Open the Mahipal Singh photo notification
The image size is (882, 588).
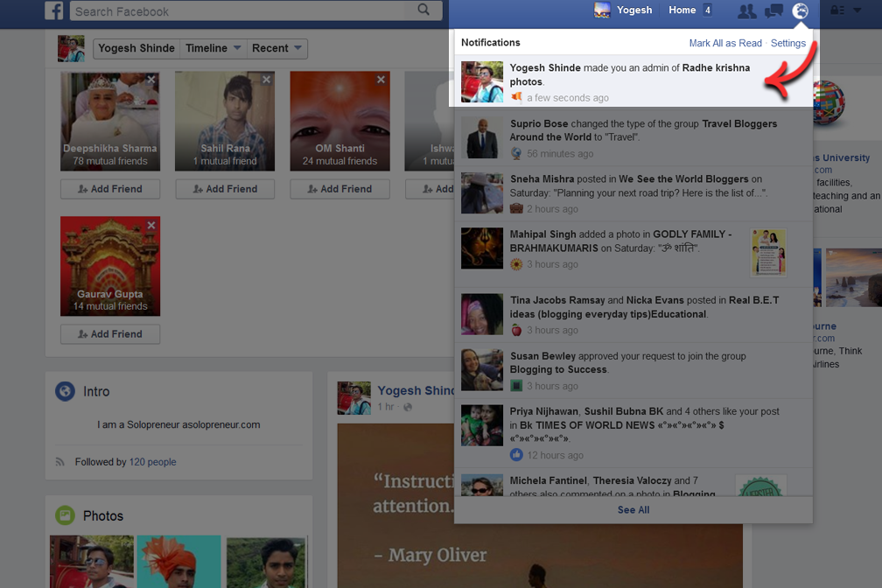pos(633,255)
